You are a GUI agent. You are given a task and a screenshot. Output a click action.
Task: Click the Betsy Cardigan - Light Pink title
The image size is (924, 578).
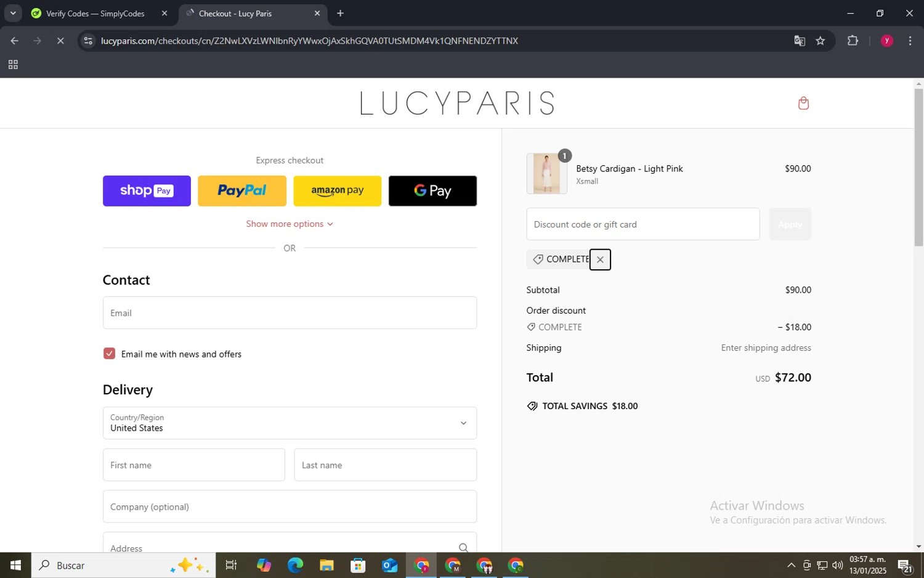tap(629, 169)
